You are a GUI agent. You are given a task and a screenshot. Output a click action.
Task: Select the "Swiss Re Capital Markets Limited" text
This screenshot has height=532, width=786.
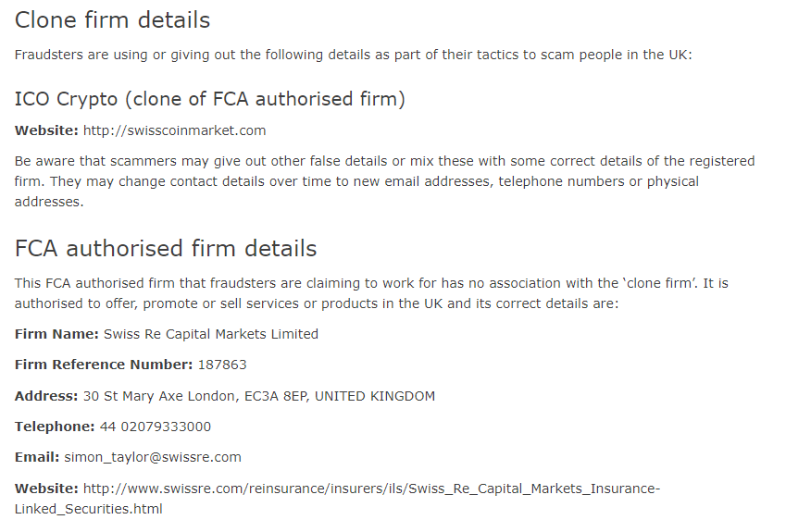pos(210,334)
